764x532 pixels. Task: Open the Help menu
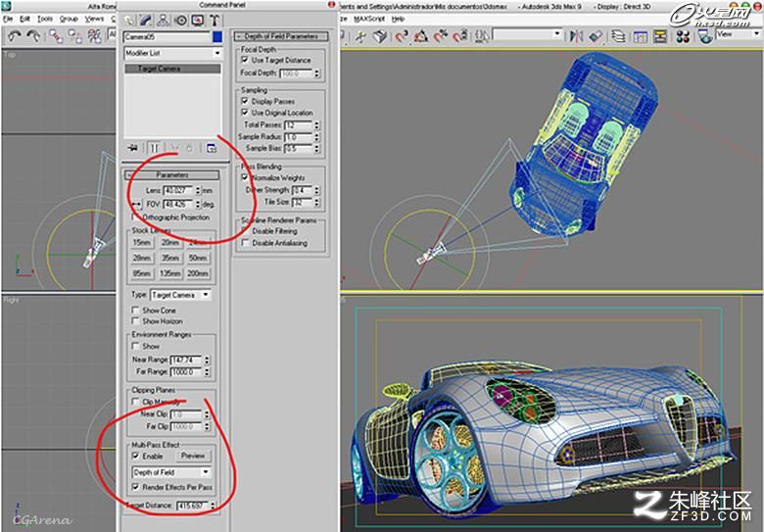coord(398,19)
